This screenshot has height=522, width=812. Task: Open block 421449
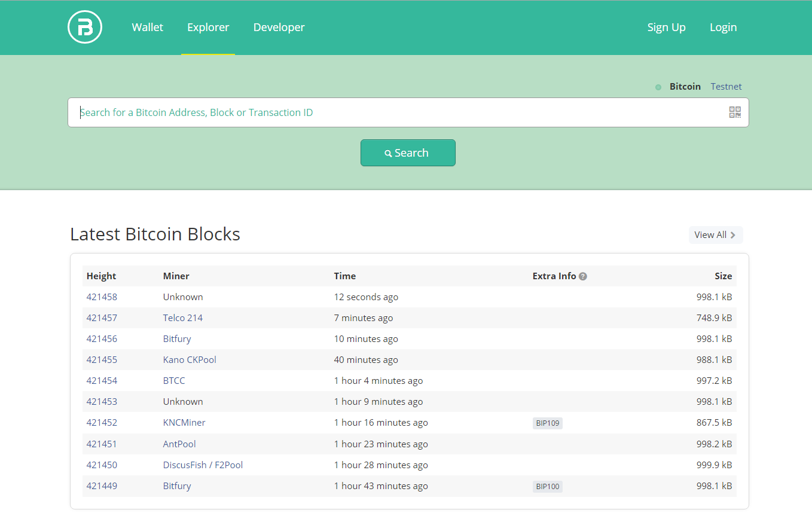pyautogui.click(x=102, y=486)
